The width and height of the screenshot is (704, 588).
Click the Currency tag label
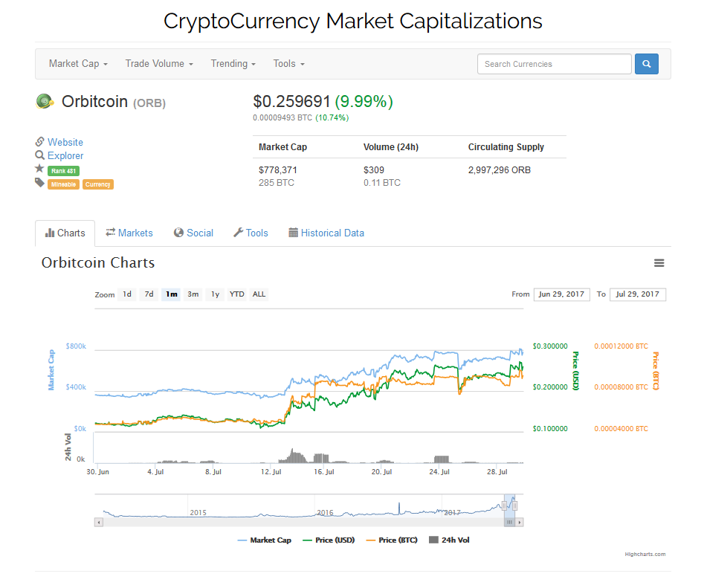pos(98,184)
